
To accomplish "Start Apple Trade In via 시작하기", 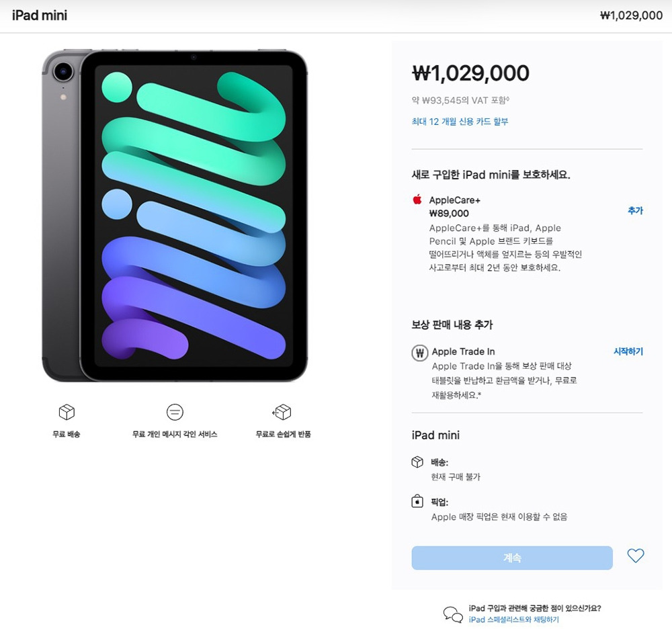I will coord(628,351).
